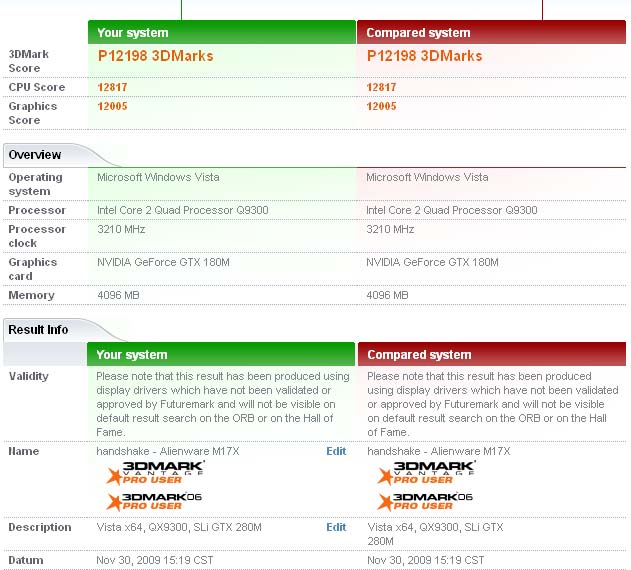Click NVIDIA GeForce GTX 180M in Your system column
Image resolution: width=631 pixels, height=570 pixels.
(163, 262)
